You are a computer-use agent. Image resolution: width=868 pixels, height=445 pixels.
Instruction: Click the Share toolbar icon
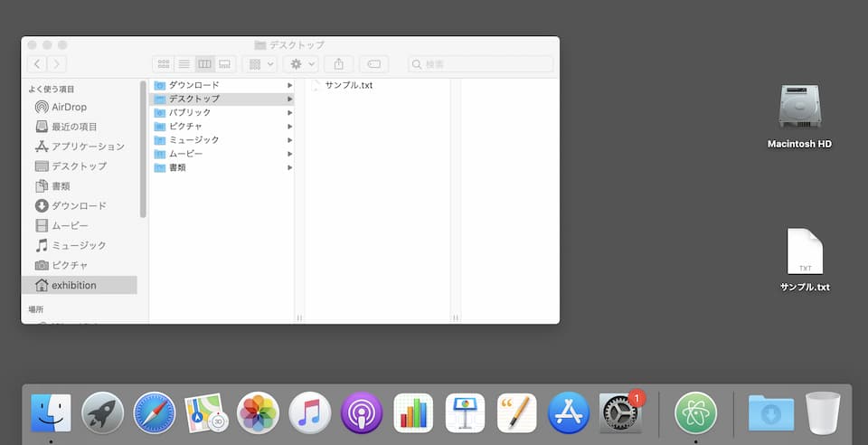coord(339,64)
